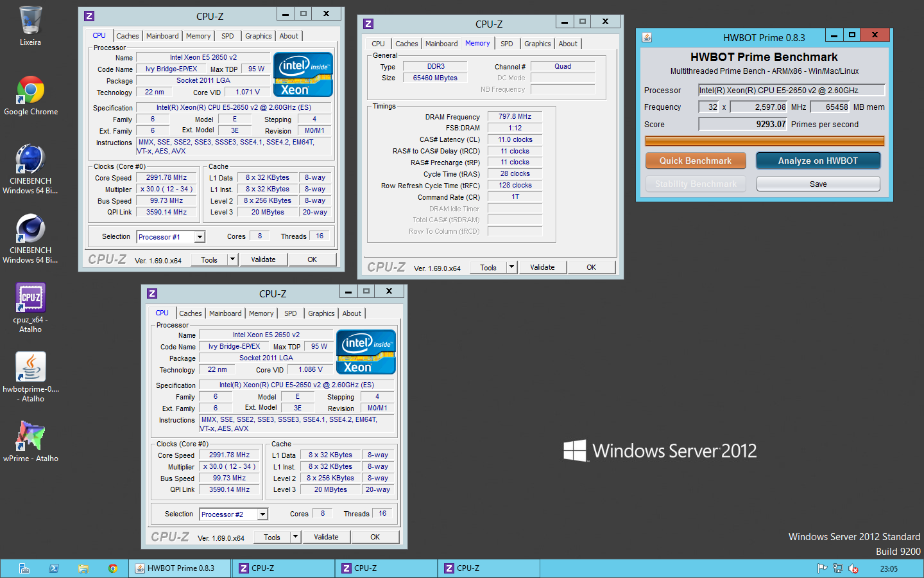
Task: Launch Google Chrome desktop shortcut
Action: coord(30,96)
